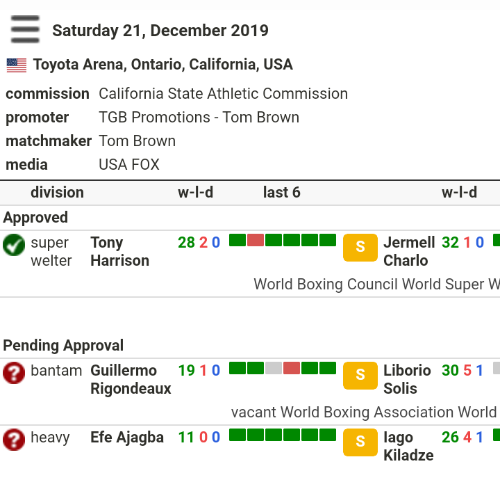Click the red loss box in Harrison's last 6
Viewport: 500px width, 496px height.
[256, 240]
